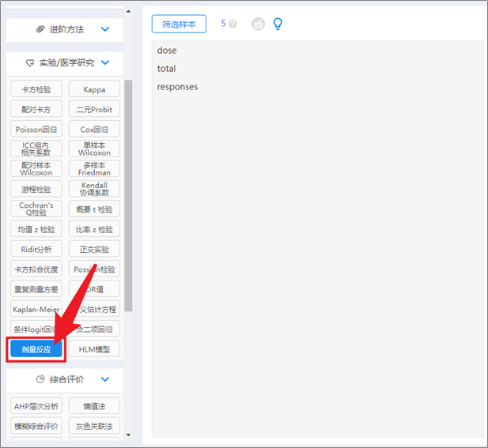Image resolution: width=488 pixels, height=448 pixels.
Task: Click the sidebar vertical scrollbar thumb
Action: 128,195
